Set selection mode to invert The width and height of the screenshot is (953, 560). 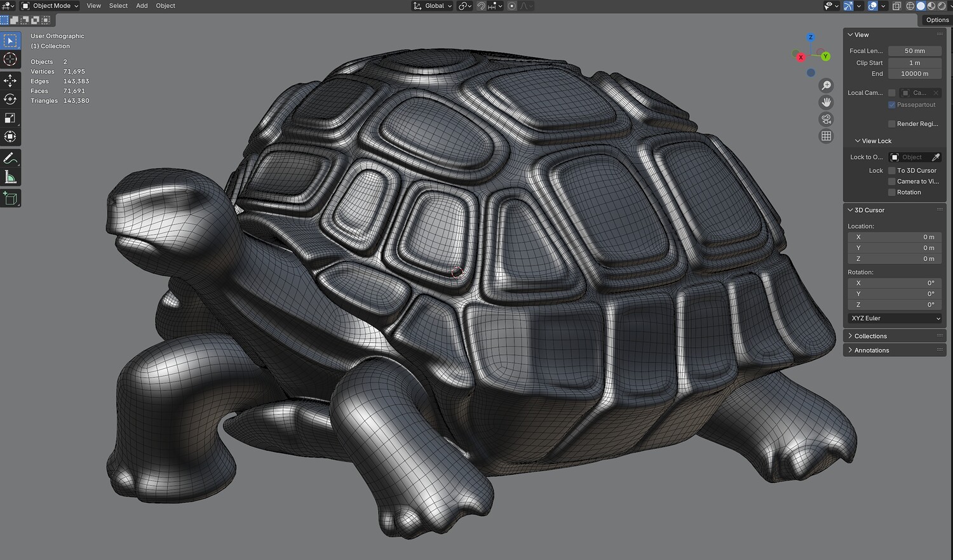[x=35, y=20]
